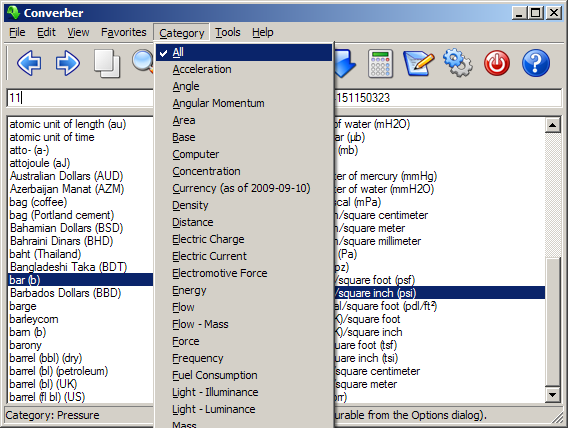The height and width of the screenshot is (428, 568).
Task: Choose Light - Luminance category
Action: coord(244,410)
